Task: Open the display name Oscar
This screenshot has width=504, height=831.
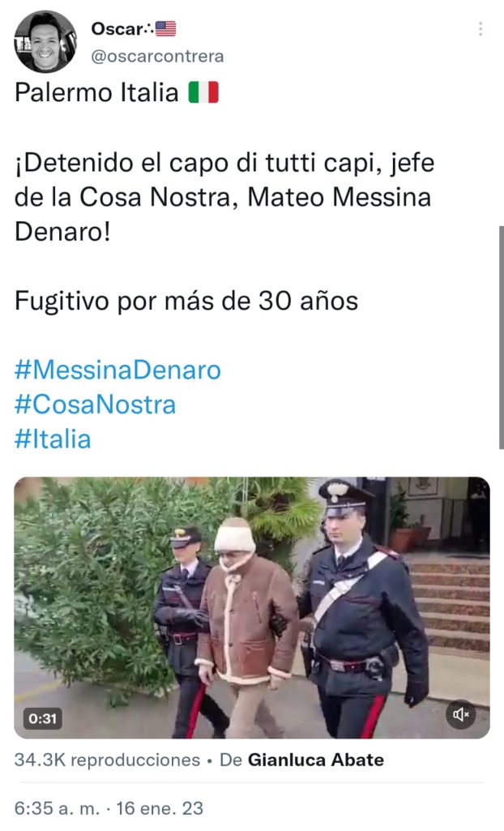Action: pyautogui.click(x=117, y=28)
